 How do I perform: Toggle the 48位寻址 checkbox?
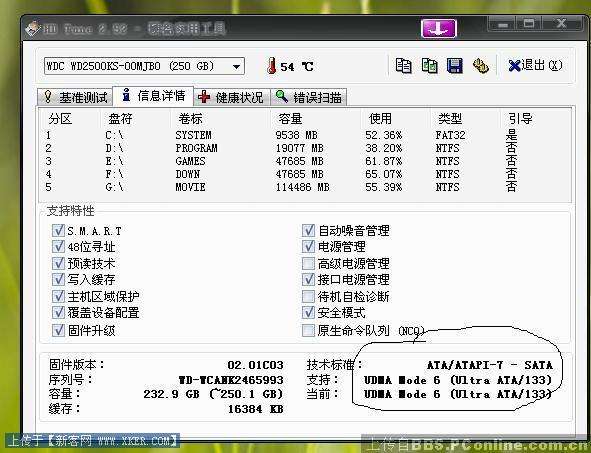pyautogui.click(x=58, y=246)
